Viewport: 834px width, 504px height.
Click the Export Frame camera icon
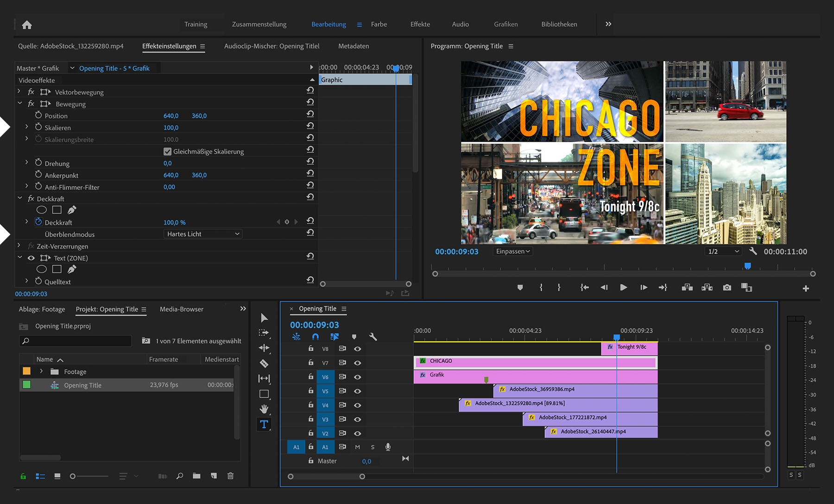[x=727, y=288]
